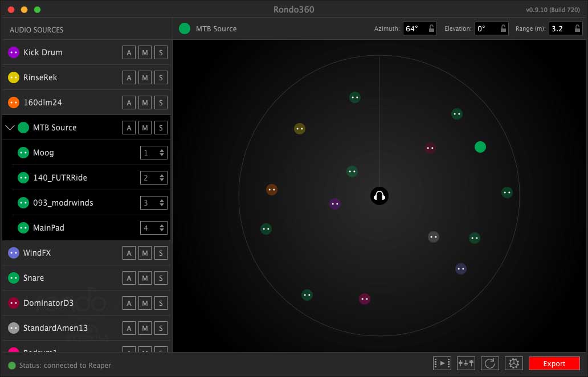This screenshot has height=377, width=588.
Task: Solo the WindFX source
Action: 161,253
